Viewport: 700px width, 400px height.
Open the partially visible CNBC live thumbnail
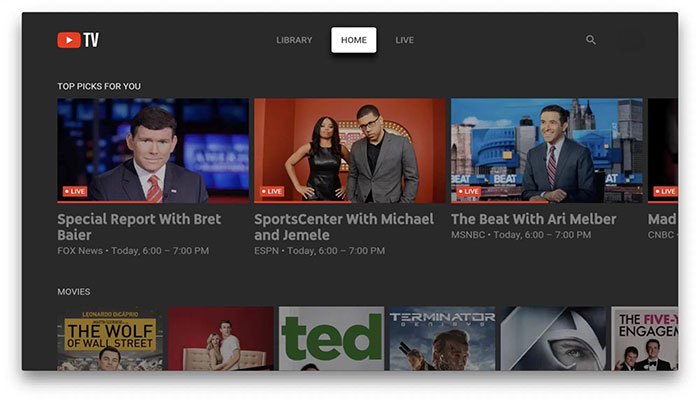[x=663, y=150]
